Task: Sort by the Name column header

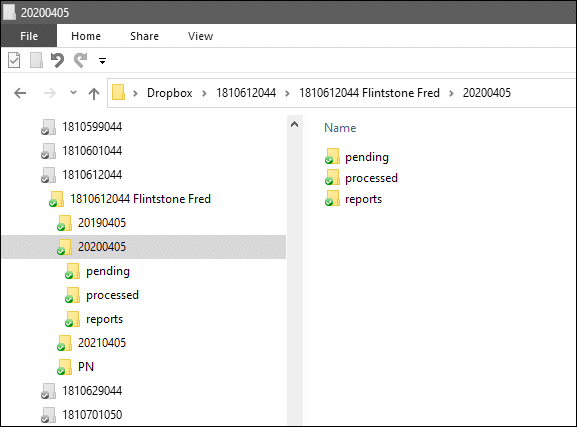Action: coord(340,128)
